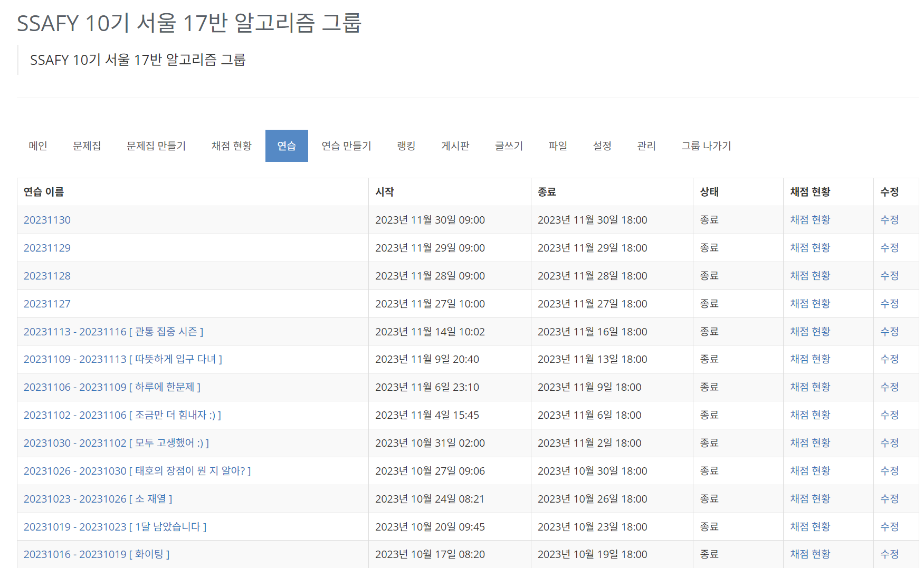The image size is (924, 568).
Task: Click 수정 for 화이팅 row
Action: (889, 554)
